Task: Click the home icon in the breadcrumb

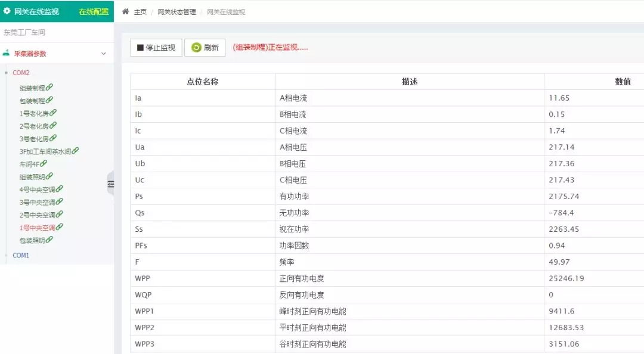Action: tap(125, 11)
